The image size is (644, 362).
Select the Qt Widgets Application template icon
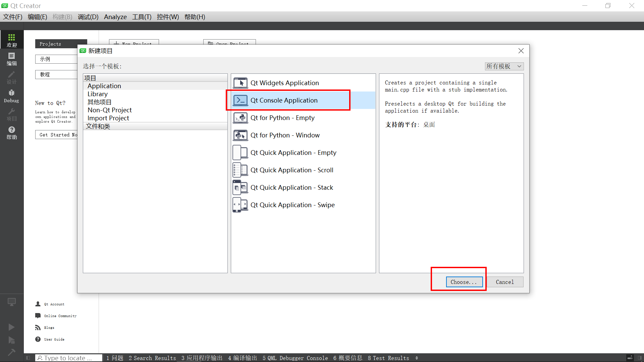[240, 83]
